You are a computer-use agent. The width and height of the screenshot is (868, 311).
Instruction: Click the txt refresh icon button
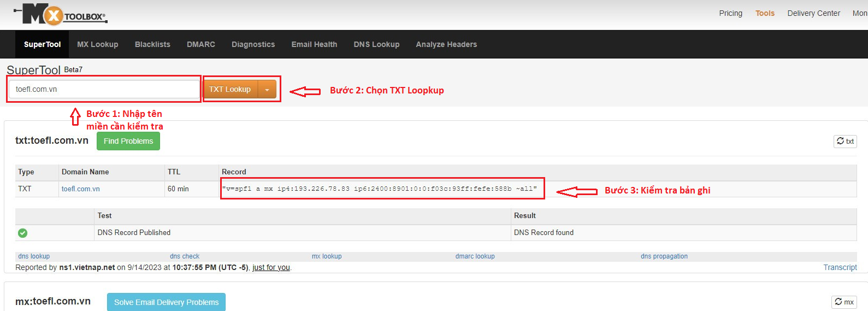click(845, 141)
